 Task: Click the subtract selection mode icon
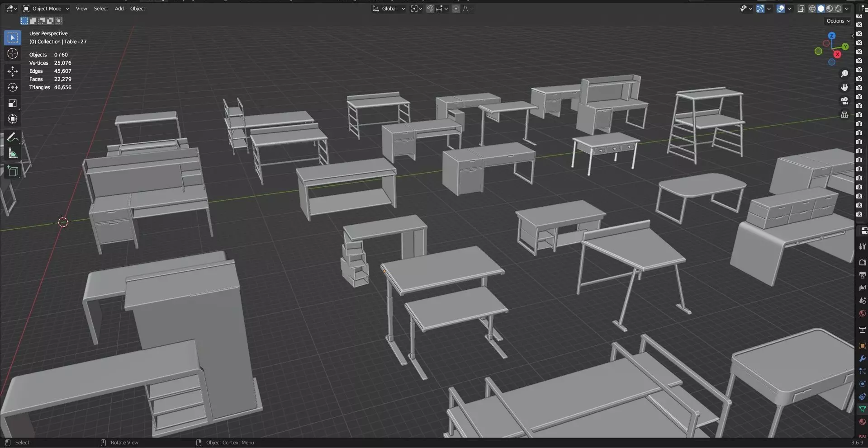[42, 21]
